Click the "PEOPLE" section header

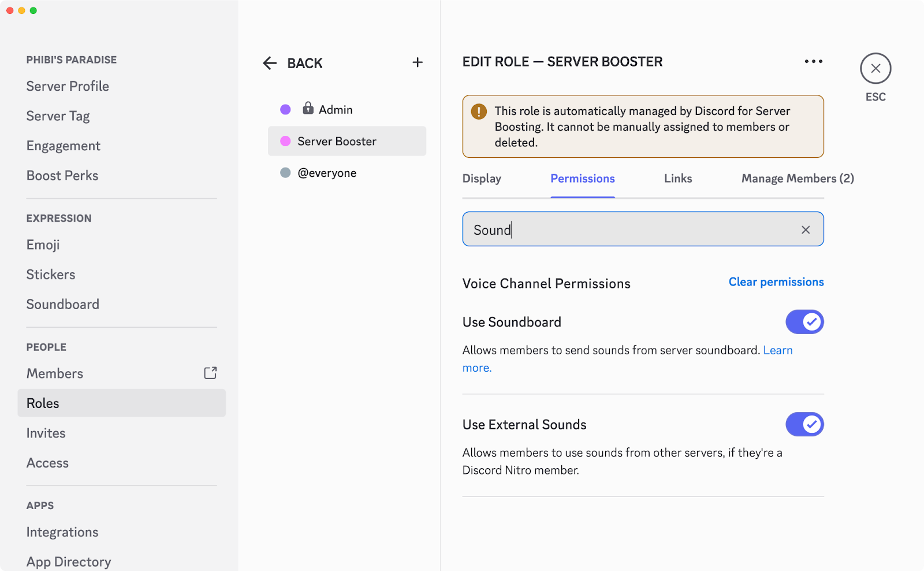(x=46, y=347)
